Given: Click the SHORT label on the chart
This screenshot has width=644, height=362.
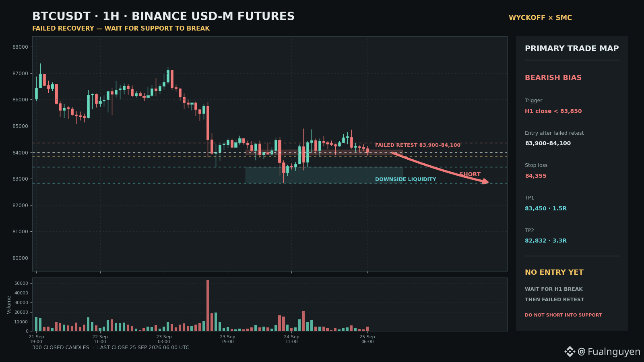Looking at the screenshot, I should pyautogui.click(x=470, y=174).
